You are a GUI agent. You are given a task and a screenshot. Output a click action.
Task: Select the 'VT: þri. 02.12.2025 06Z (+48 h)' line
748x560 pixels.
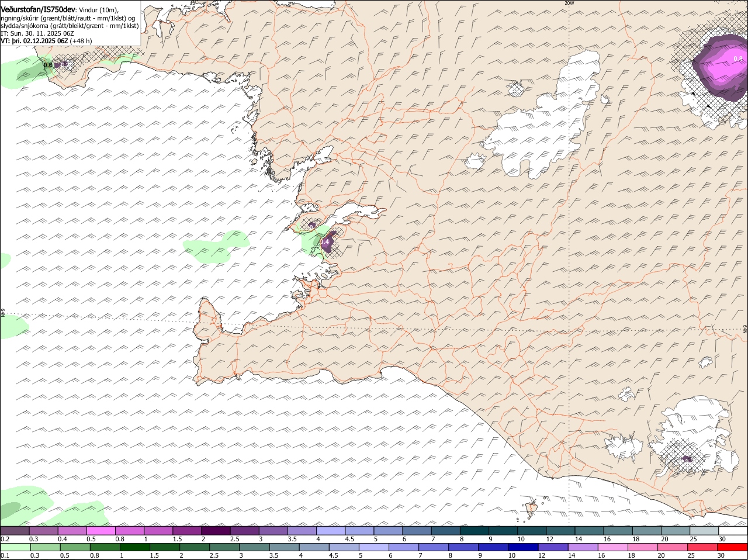(x=46, y=41)
